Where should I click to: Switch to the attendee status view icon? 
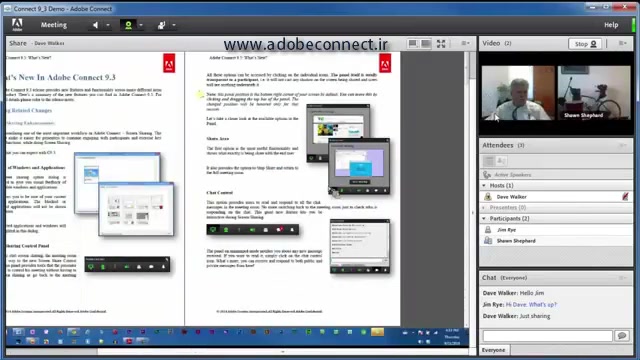(x=501, y=161)
